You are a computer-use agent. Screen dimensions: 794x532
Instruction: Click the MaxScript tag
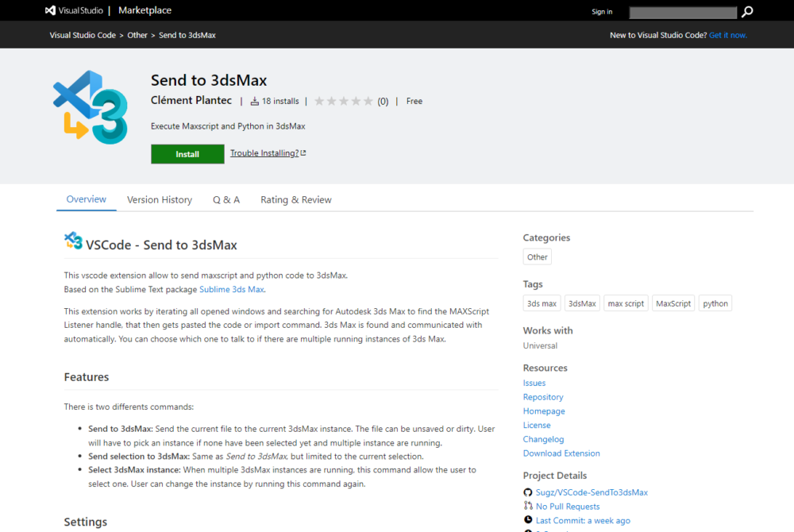[673, 303]
